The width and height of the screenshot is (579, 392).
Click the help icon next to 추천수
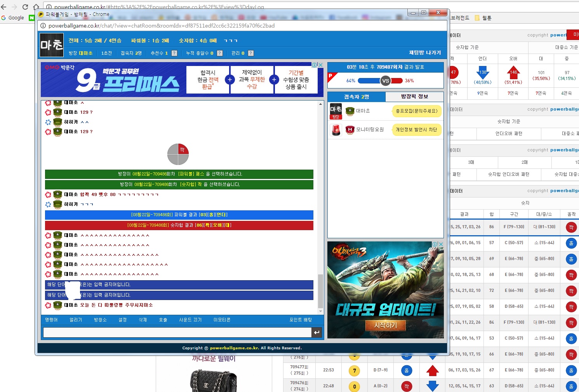coord(174,53)
